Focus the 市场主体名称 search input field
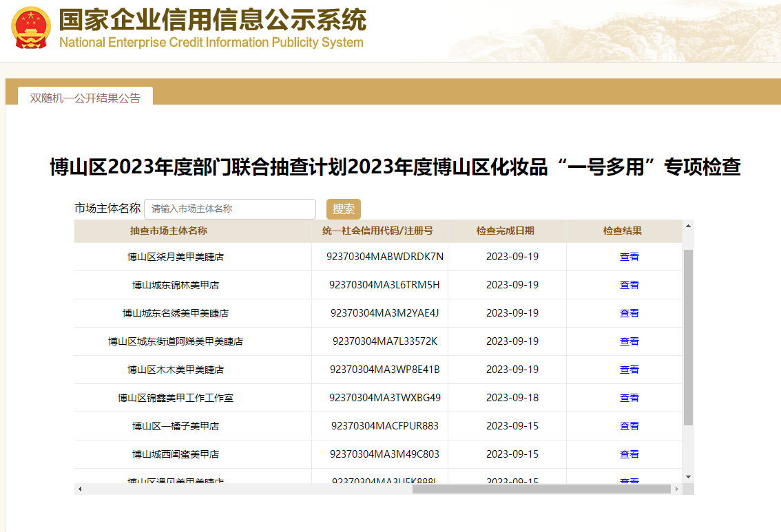The width and height of the screenshot is (781, 532). [229, 209]
